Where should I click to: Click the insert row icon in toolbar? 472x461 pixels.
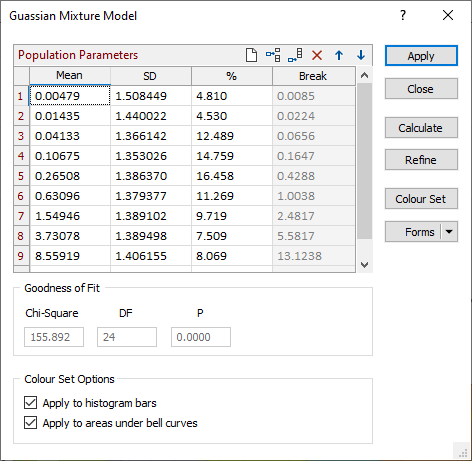click(x=273, y=55)
